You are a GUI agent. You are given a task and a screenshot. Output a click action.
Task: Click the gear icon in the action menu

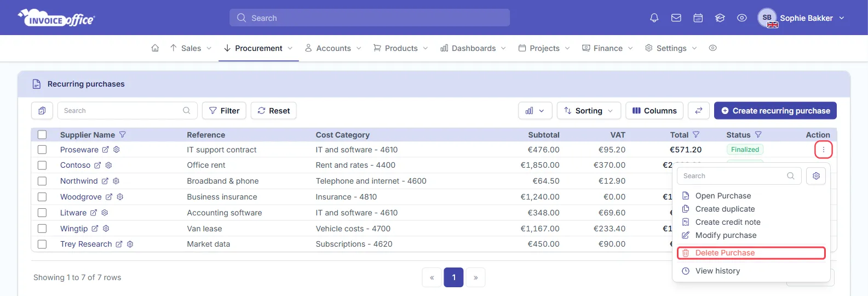click(x=816, y=176)
